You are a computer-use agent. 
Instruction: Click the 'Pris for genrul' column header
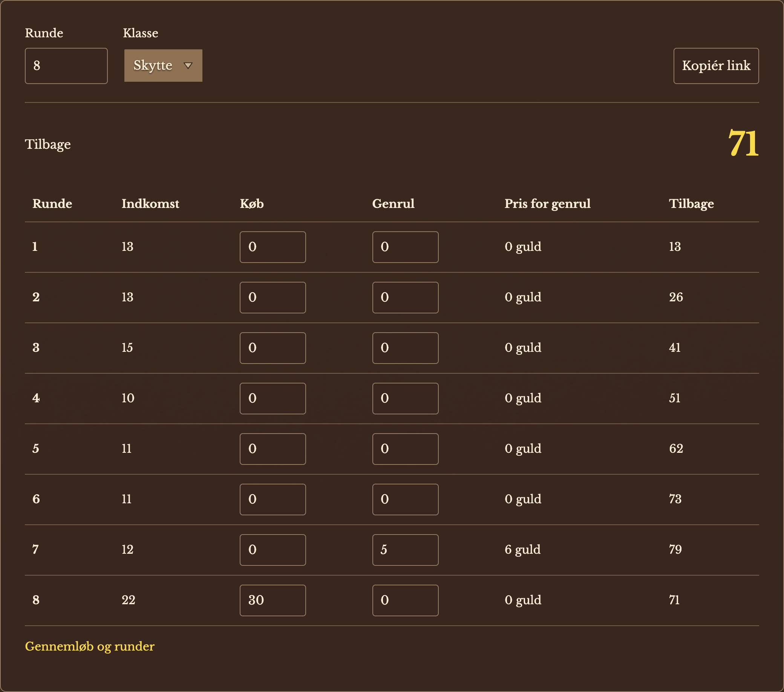click(x=547, y=203)
